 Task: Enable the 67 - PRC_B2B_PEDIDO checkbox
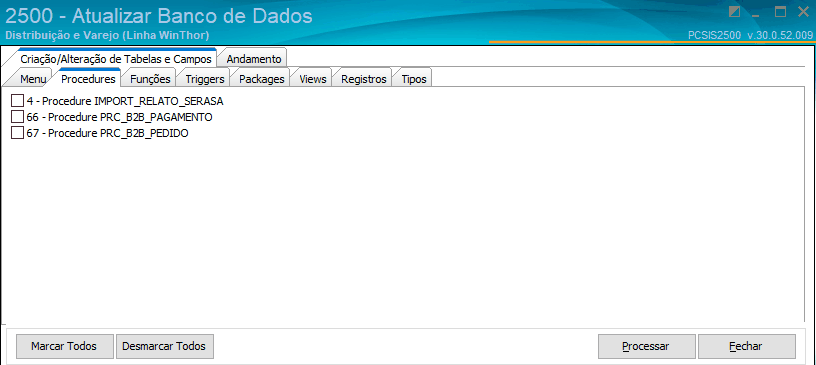tap(18, 133)
